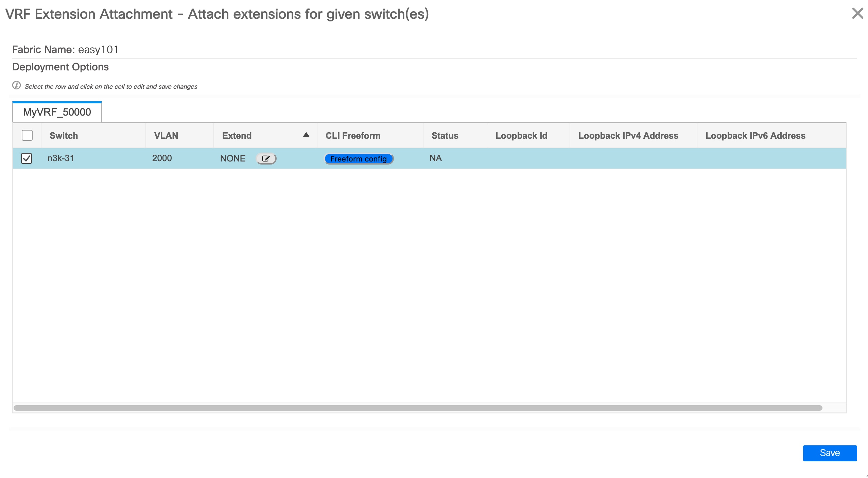Click the Switch column header to sort
The height and width of the screenshot is (478, 868).
[x=63, y=135]
